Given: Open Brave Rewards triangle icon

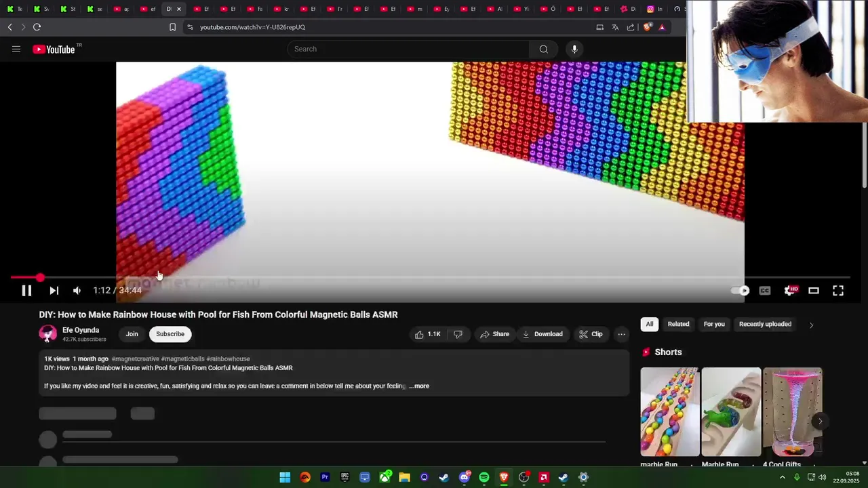Looking at the screenshot, I should [662, 27].
